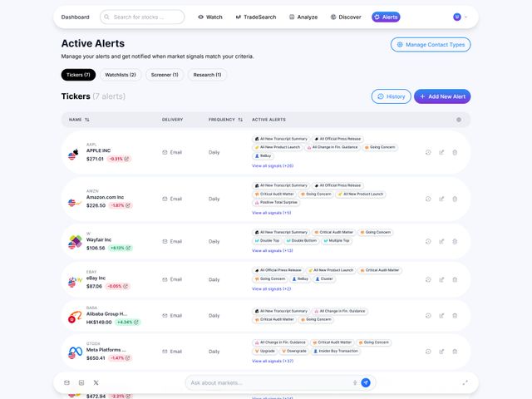Click the mail icon in the bottom bar
This screenshot has width=532, height=399.
[x=66, y=382]
